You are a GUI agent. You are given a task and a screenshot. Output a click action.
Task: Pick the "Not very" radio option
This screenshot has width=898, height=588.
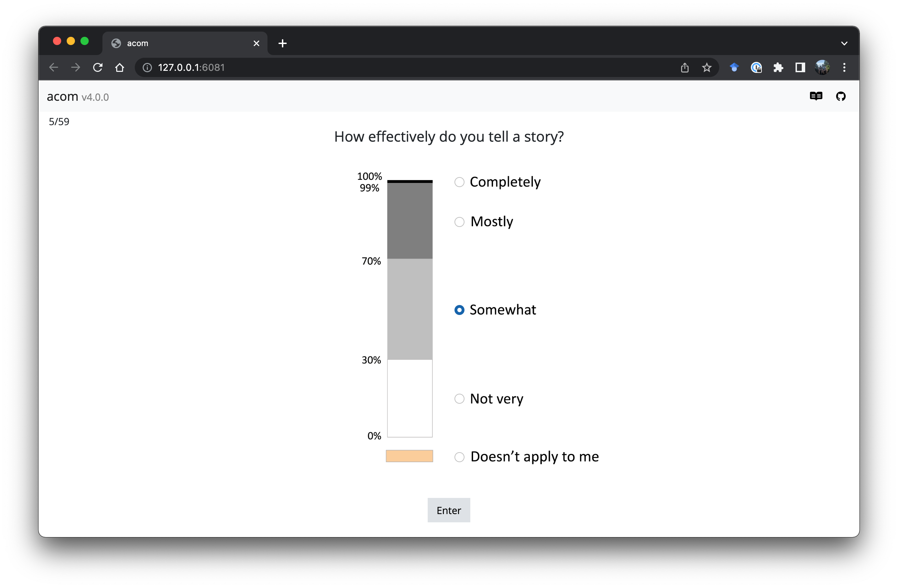[x=459, y=399]
